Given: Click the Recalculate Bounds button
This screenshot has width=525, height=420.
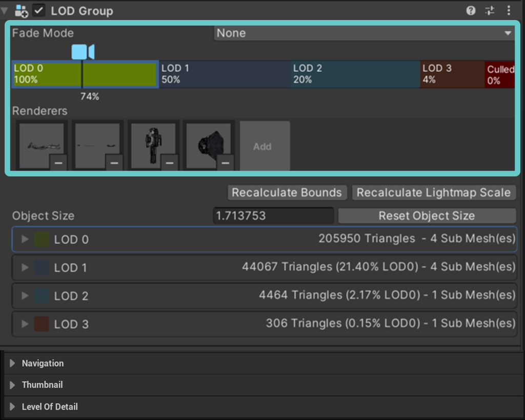Looking at the screenshot, I should click(x=287, y=193).
